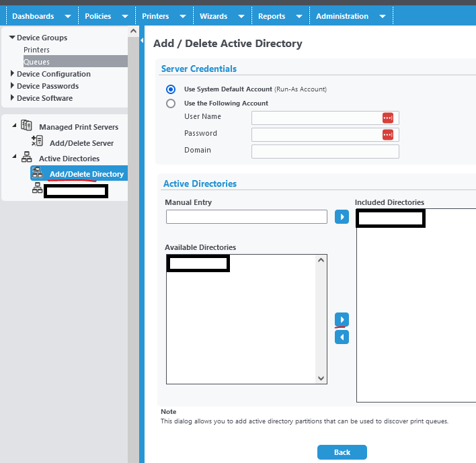The image size is (476, 463).
Task: Click the Manual Entry text field
Action: coord(246,217)
